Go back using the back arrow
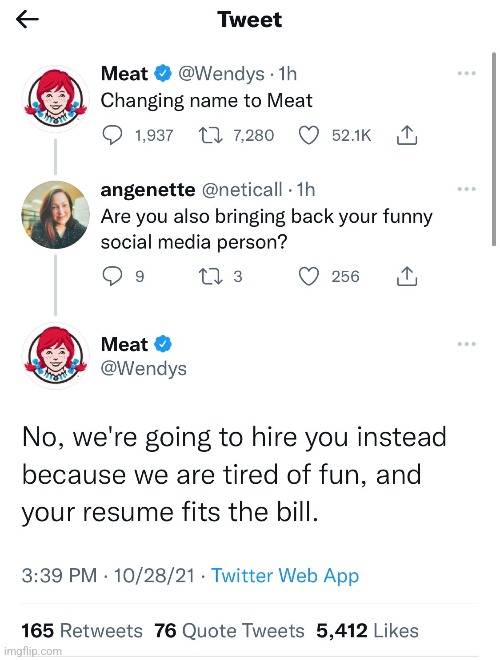This screenshot has width=500, height=660. [27, 19]
